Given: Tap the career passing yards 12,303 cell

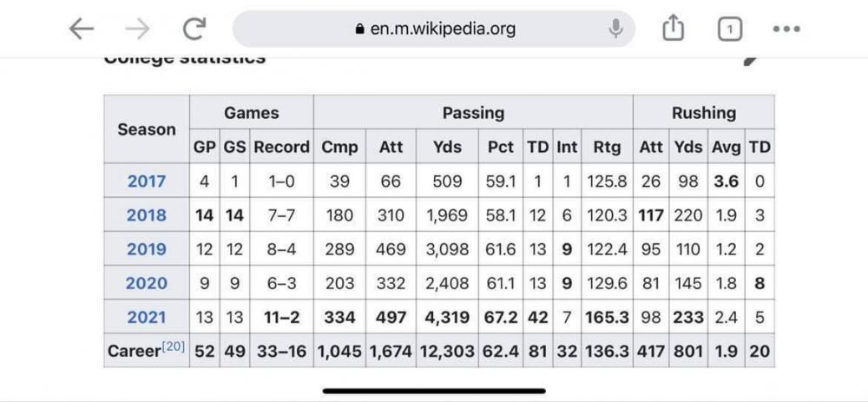Looking at the screenshot, I should (448, 351).
